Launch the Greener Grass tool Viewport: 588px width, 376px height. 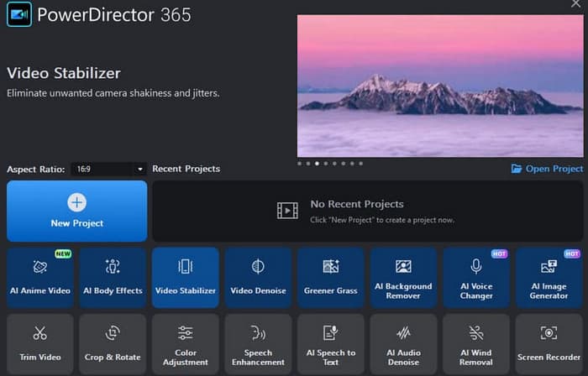pos(331,278)
